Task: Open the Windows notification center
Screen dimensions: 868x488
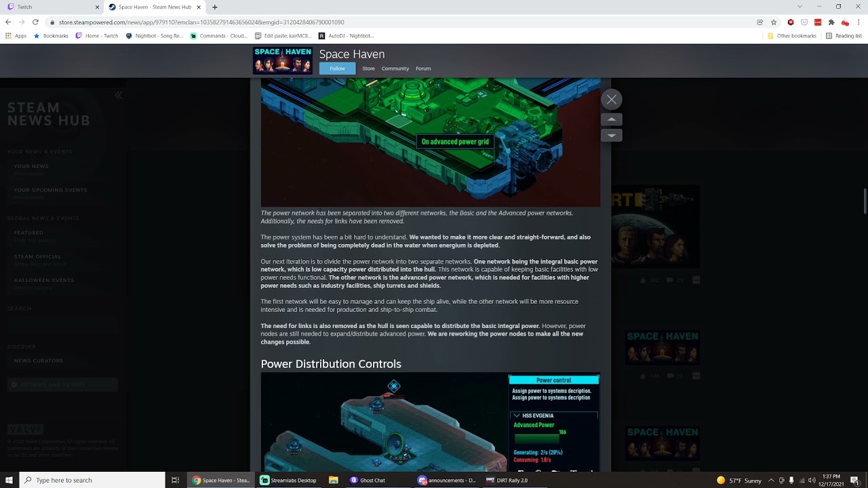Action: [854, 480]
